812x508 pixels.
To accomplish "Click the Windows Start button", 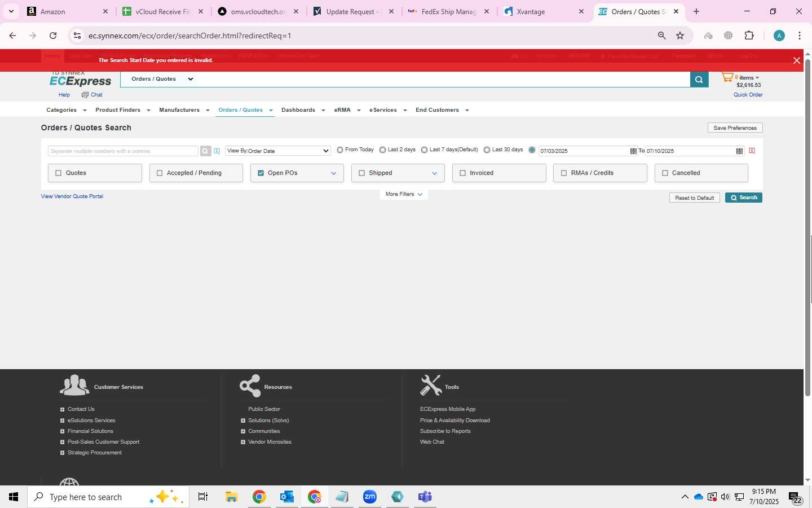I will click(14, 497).
